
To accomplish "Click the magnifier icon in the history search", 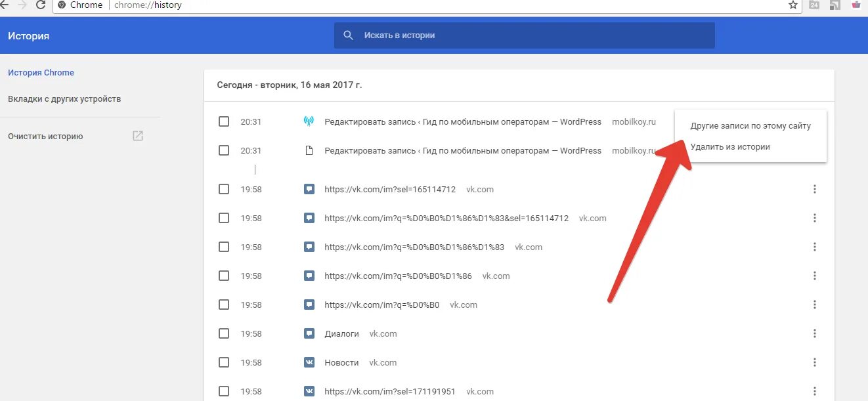I will point(349,35).
